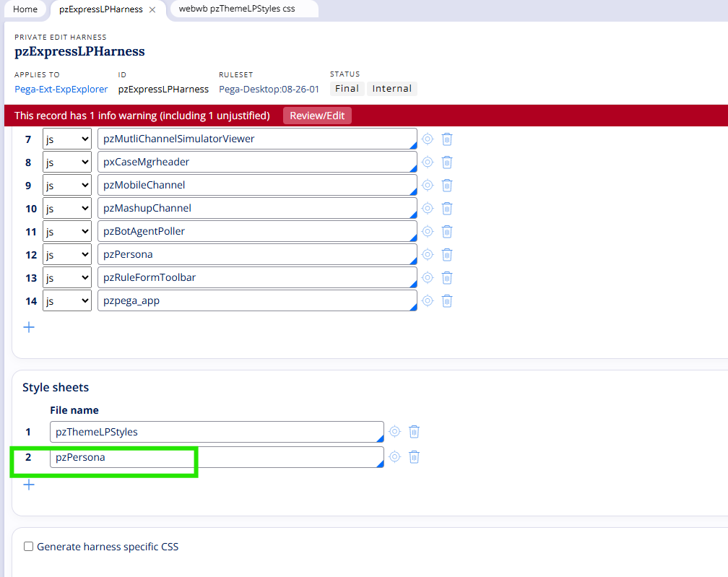Open type dropdown for row 10
Screen dimensions: 728x577
tap(67, 209)
